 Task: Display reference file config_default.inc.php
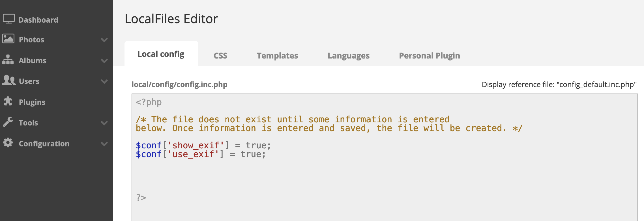[x=559, y=84]
